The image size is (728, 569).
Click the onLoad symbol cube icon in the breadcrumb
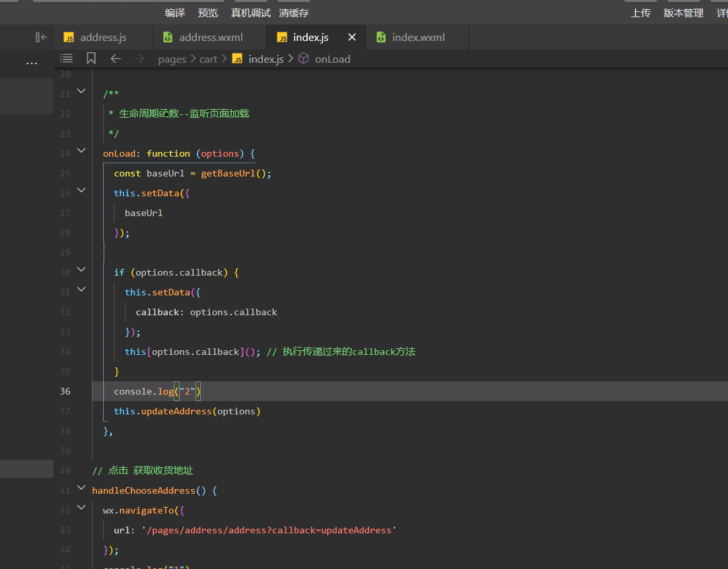[x=304, y=59]
